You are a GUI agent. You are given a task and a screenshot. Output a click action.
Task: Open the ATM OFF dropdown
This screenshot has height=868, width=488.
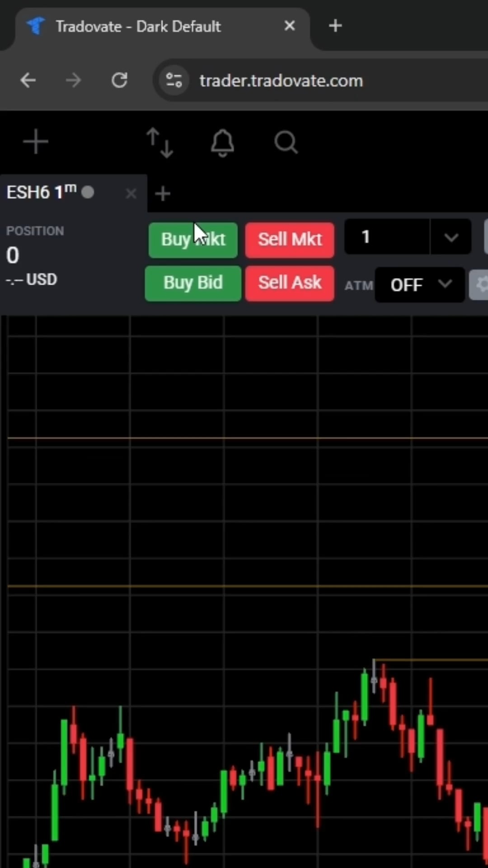click(419, 285)
